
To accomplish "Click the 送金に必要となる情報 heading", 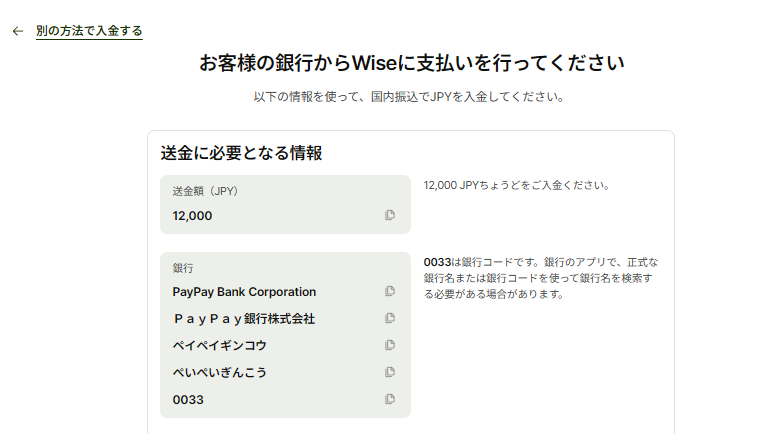I will click(x=241, y=153).
